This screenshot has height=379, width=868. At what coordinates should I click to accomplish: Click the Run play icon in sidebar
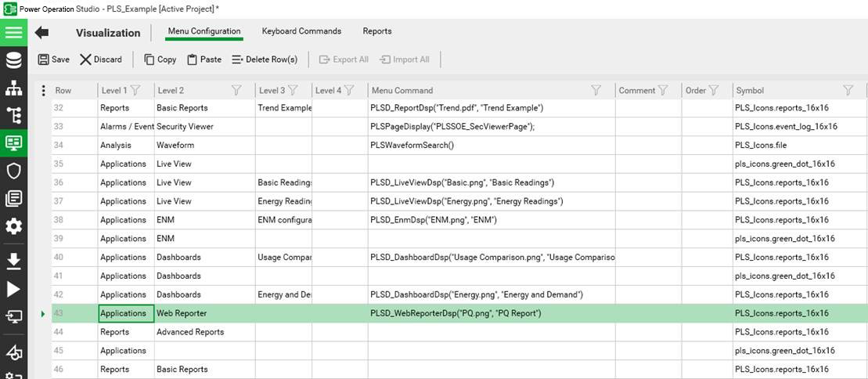(x=14, y=289)
